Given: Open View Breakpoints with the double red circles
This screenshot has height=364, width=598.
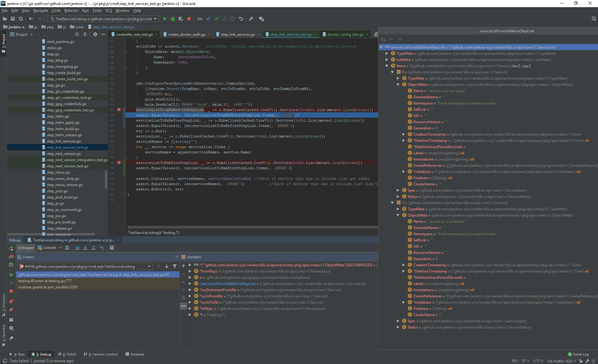Looking at the screenshot, I should tap(11, 301).
